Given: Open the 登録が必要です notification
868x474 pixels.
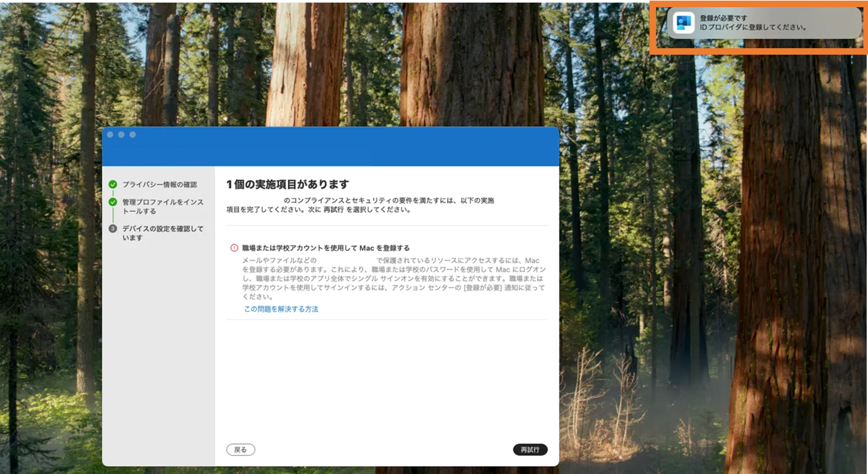Looking at the screenshot, I should coord(764,23).
